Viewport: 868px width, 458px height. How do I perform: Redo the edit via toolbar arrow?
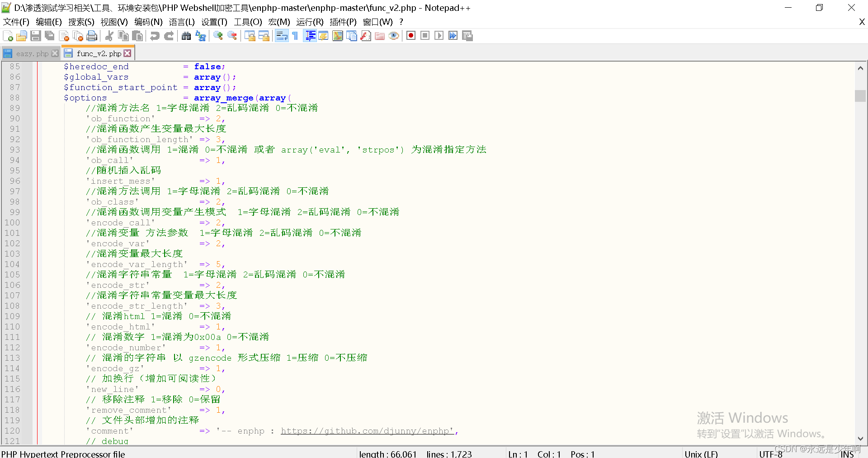tap(169, 36)
